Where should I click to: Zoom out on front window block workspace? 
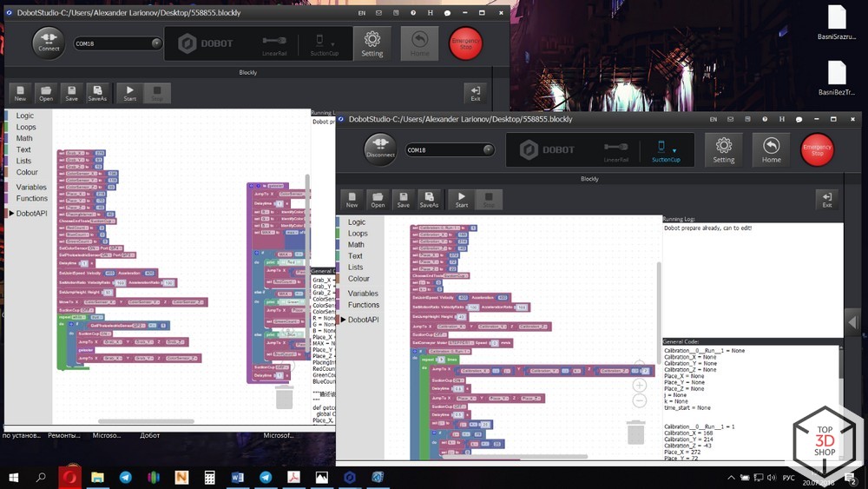640,401
